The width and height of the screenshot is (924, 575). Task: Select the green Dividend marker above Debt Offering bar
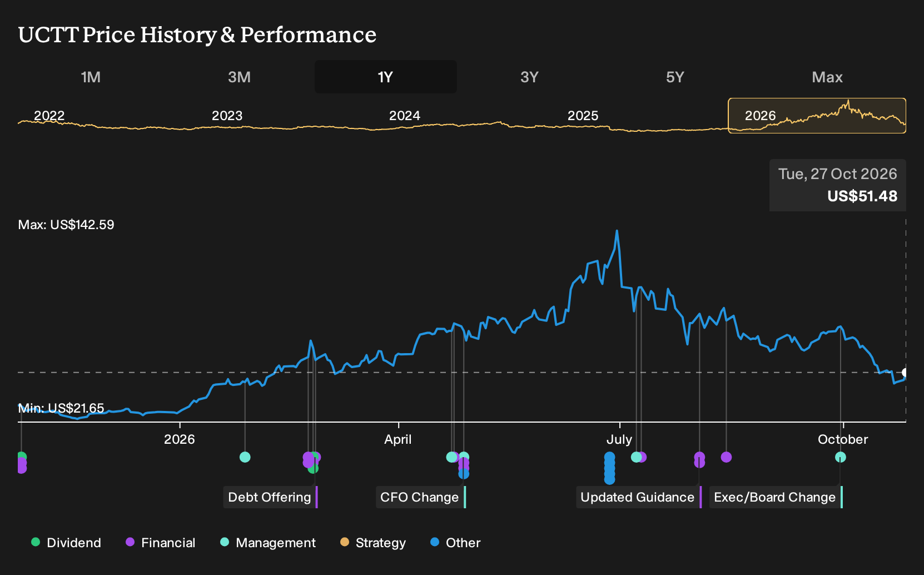(x=313, y=468)
